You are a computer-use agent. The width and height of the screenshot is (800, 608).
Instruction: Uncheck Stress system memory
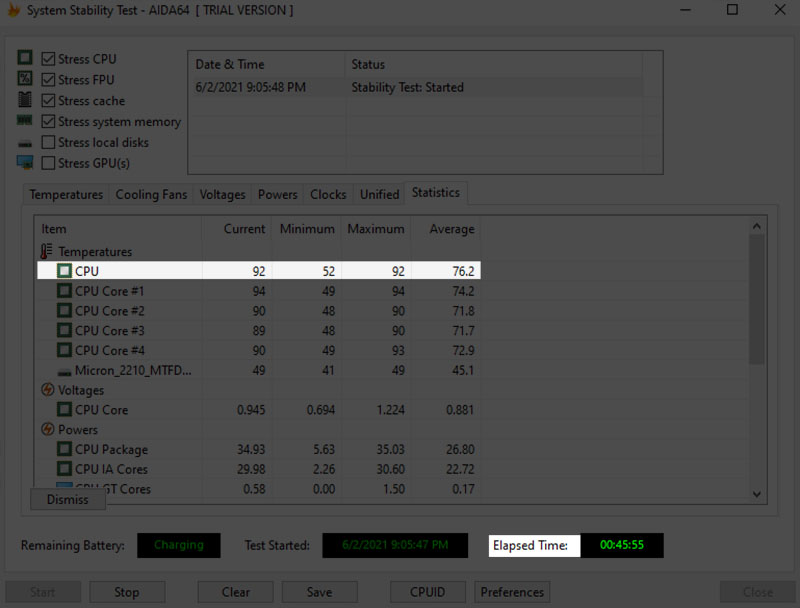(x=48, y=121)
